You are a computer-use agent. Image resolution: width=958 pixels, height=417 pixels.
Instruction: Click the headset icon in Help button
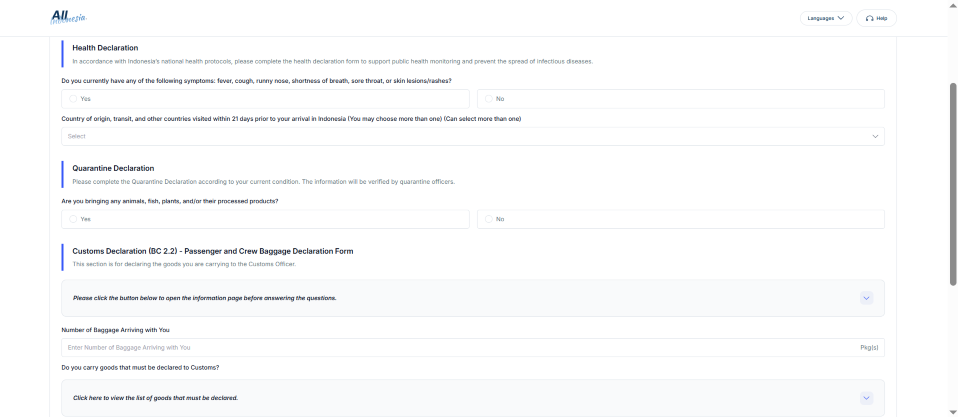870,18
